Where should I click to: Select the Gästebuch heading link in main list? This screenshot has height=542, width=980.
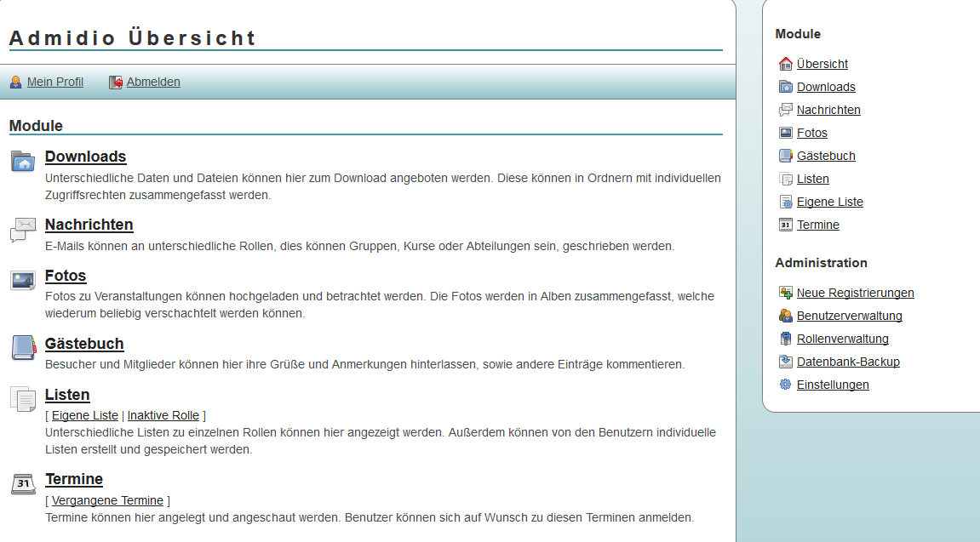click(x=84, y=344)
